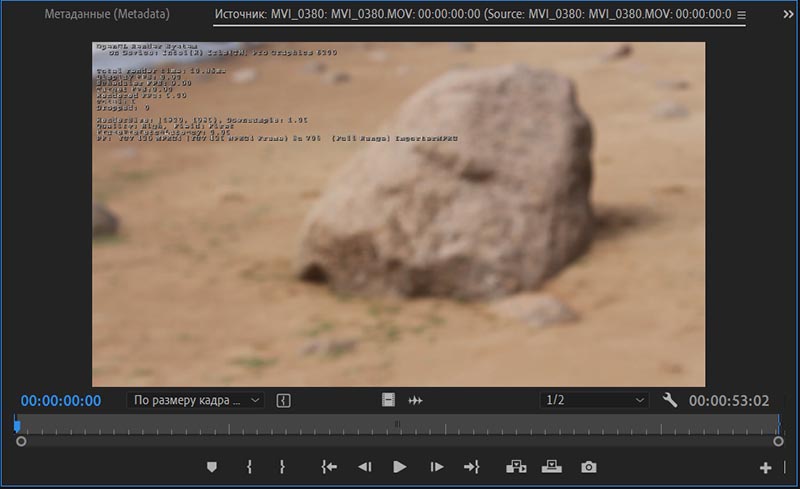The width and height of the screenshot is (800, 489).
Task: Open the zoom level dropdown 'По размеру кадра'
Action: pyautogui.click(x=195, y=400)
